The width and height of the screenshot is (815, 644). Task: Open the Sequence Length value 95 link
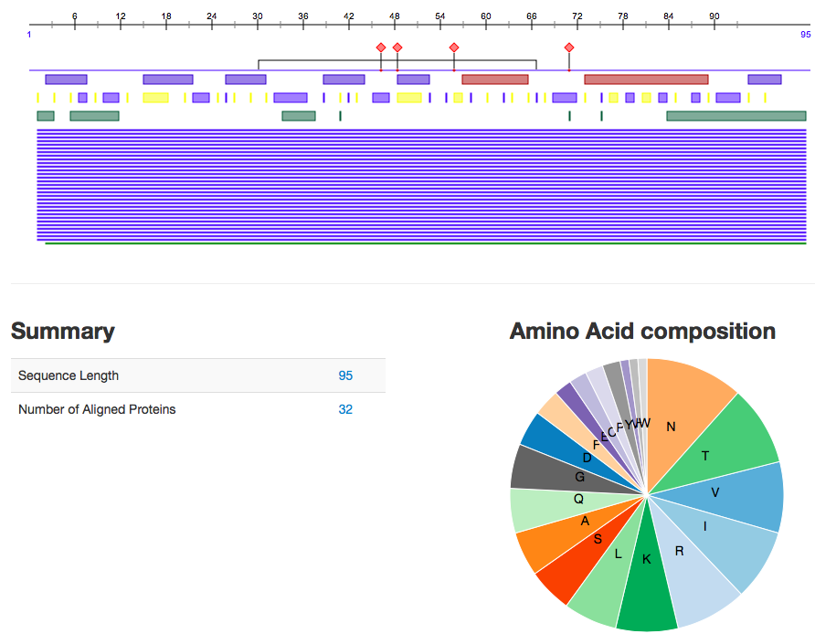345,375
